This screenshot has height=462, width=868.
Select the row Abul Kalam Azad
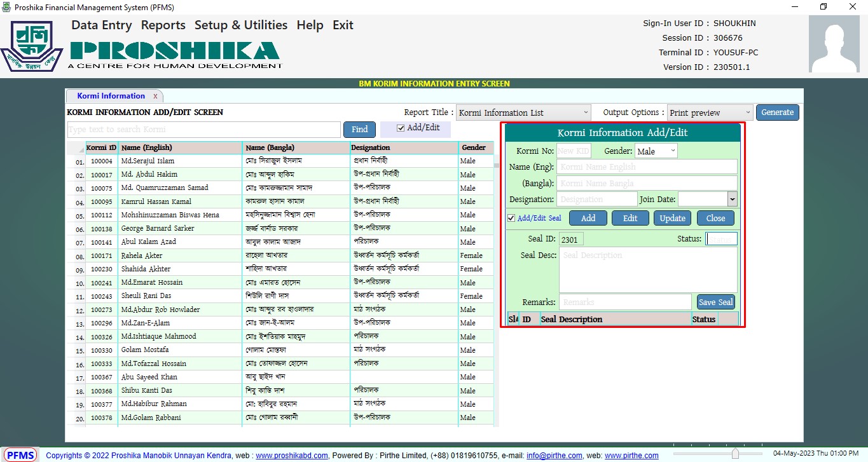[280, 242]
